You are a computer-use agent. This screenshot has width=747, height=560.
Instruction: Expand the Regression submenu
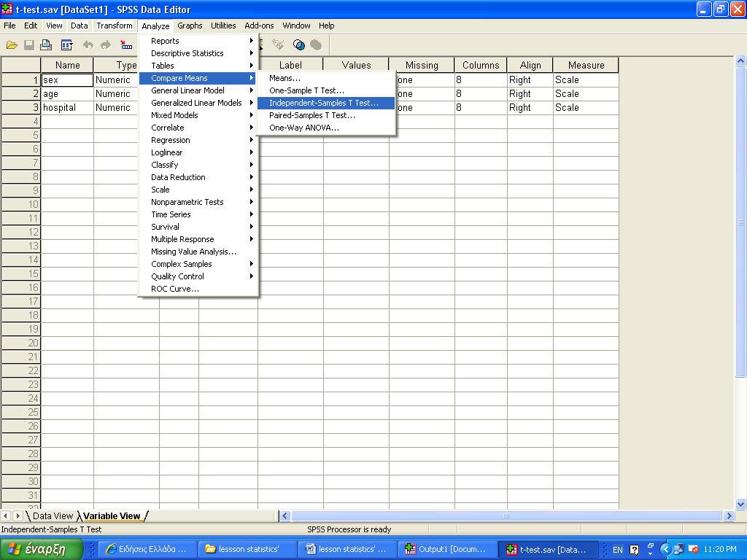click(198, 140)
